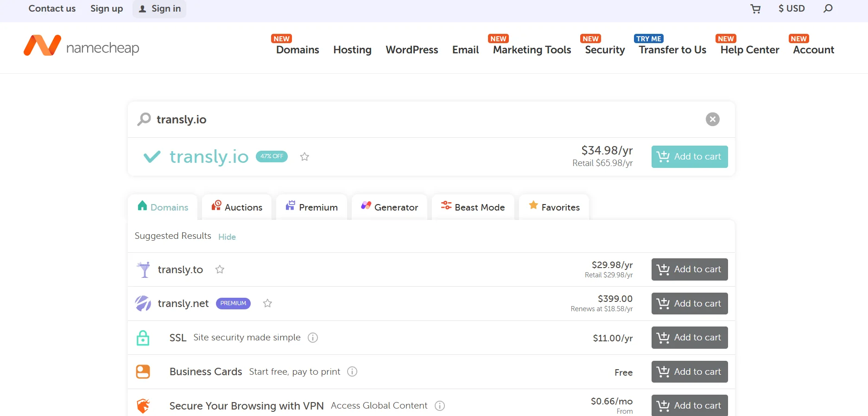Click the PREMIUM badge on transly.net
This screenshot has width=868, height=416.
coord(233,303)
